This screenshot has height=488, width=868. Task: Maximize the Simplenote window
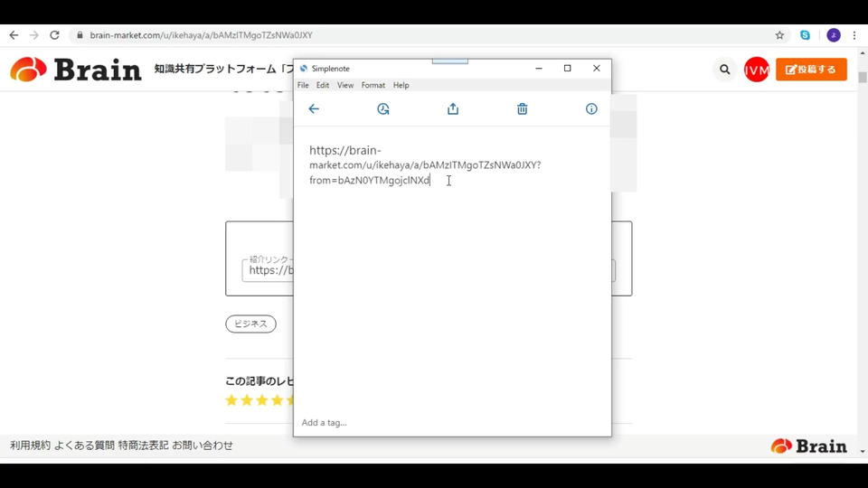point(568,68)
